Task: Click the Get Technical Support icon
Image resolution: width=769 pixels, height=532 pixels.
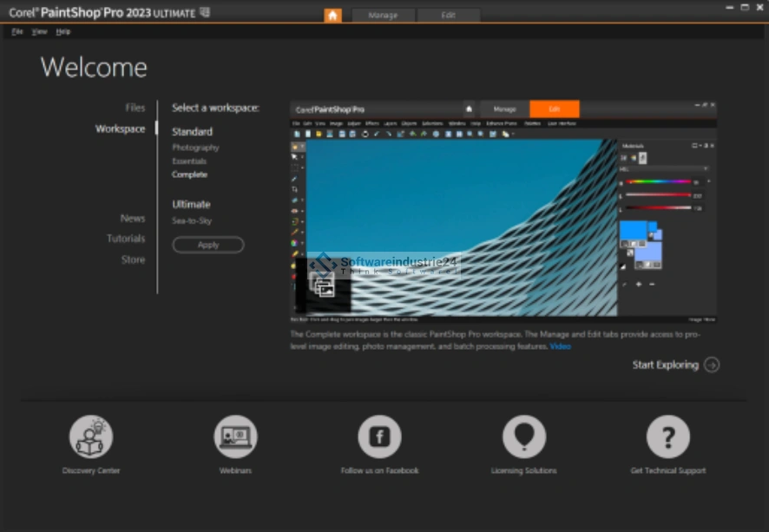Action: (x=667, y=437)
